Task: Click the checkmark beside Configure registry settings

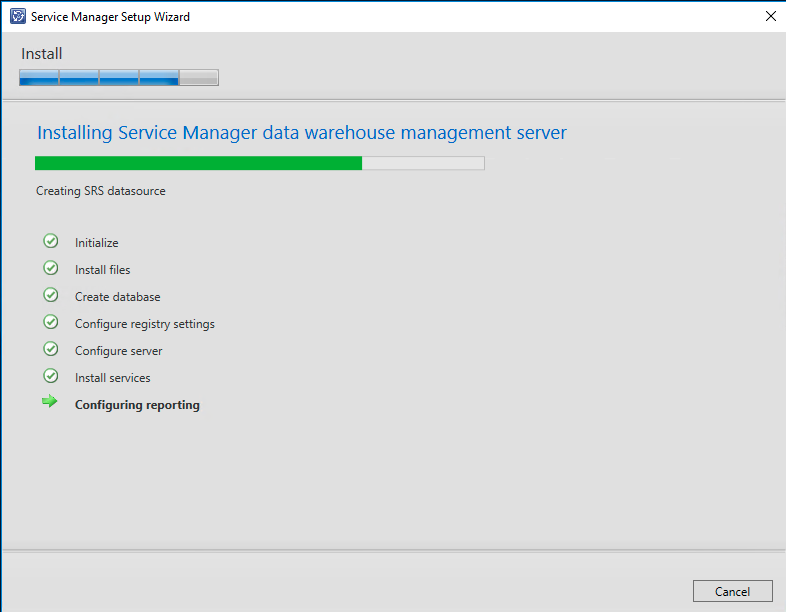Action: click(51, 322)
